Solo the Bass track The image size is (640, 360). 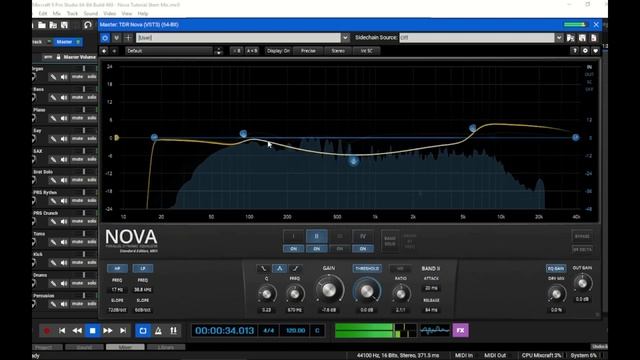92,98
